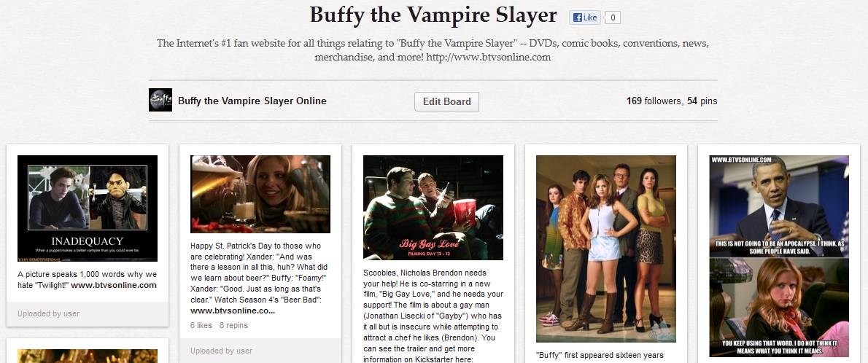Viewport: 868px width, 363px height.
Task: Click 'Uploaded by user' under Beer Bad pin
Action: (222, 351)
